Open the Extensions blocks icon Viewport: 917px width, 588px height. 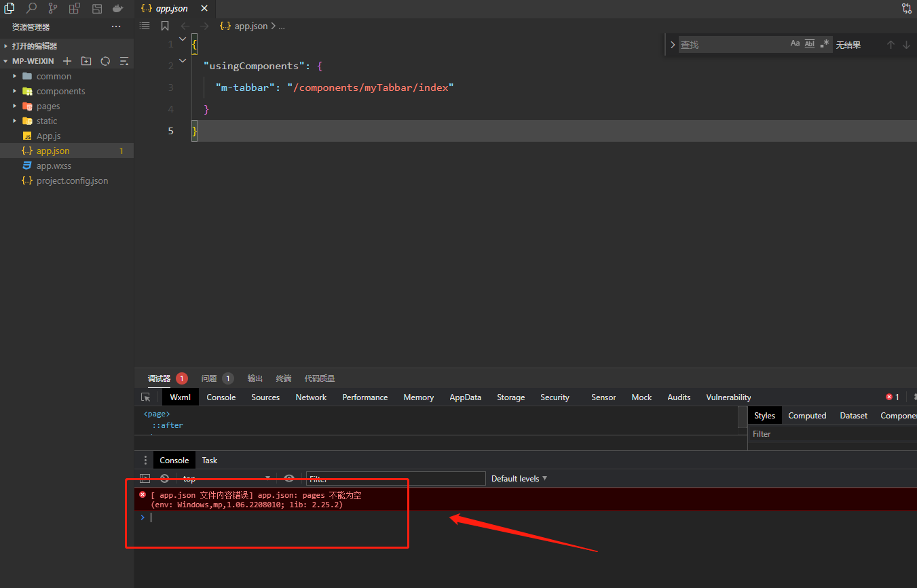pyautogui.click(x=75, y=8)
